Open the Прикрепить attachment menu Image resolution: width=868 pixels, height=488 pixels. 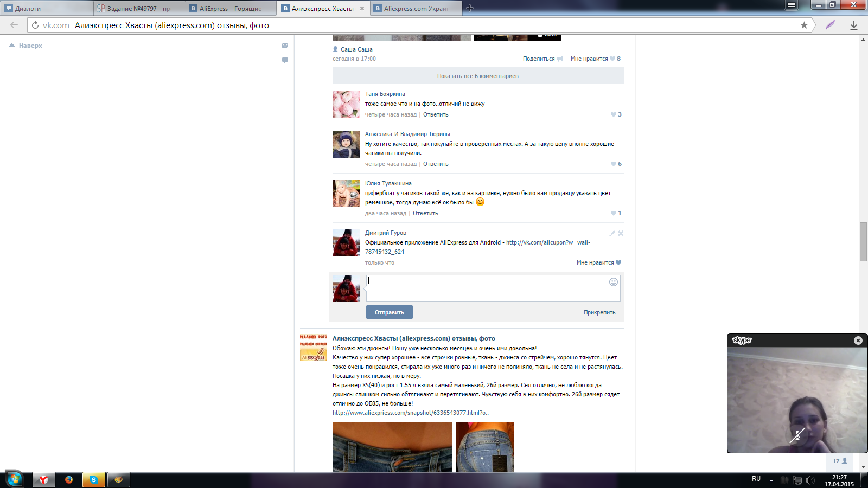(x=599, y=312)
